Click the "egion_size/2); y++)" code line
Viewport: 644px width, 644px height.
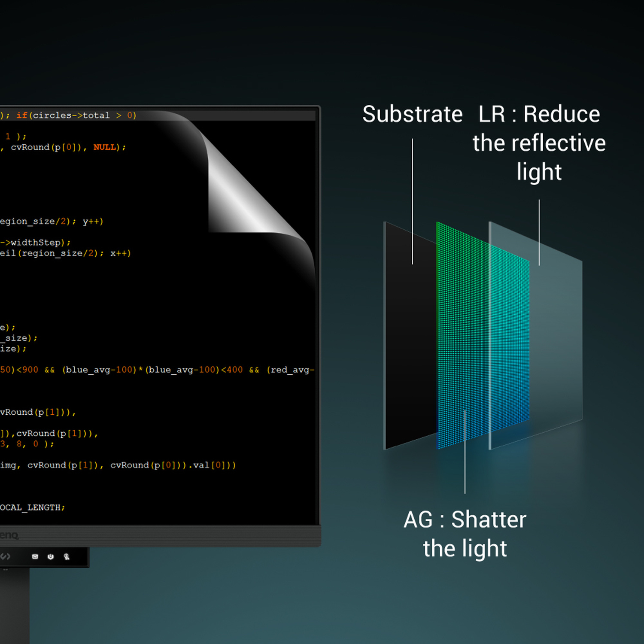click(x=52, y=222)
